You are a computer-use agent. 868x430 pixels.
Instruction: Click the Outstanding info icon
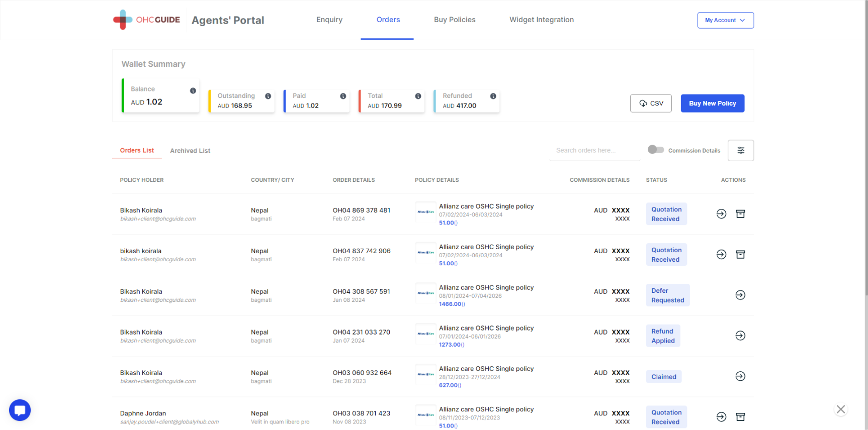click(x=268, y=96)
